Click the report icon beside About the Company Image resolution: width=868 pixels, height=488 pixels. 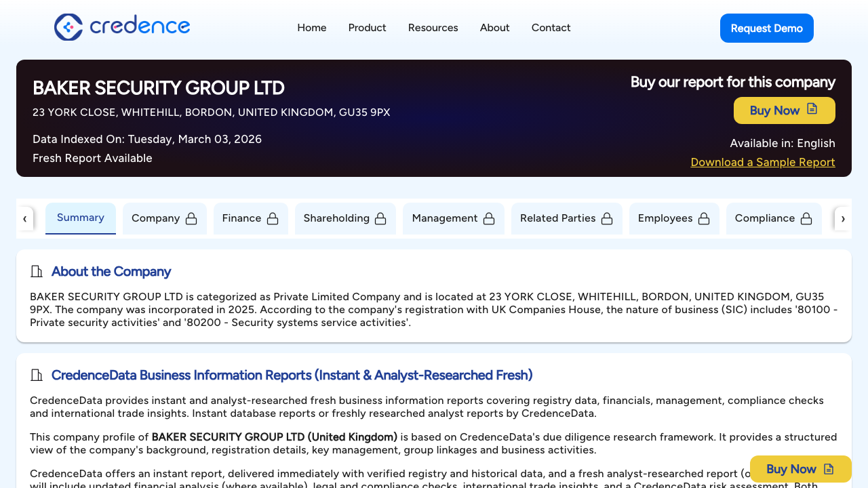coord(36,271)
